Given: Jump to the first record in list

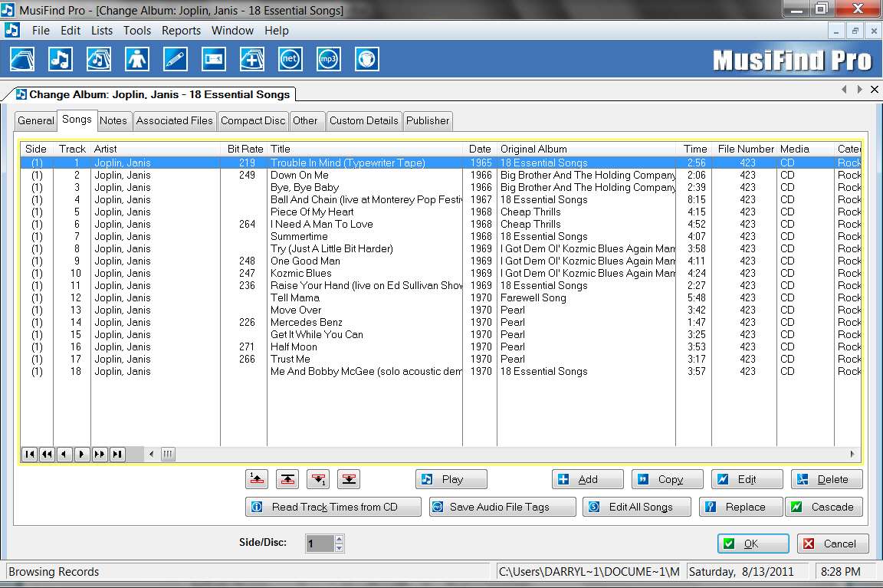Looking at the screenshot, I should click(x=30, y=454).
